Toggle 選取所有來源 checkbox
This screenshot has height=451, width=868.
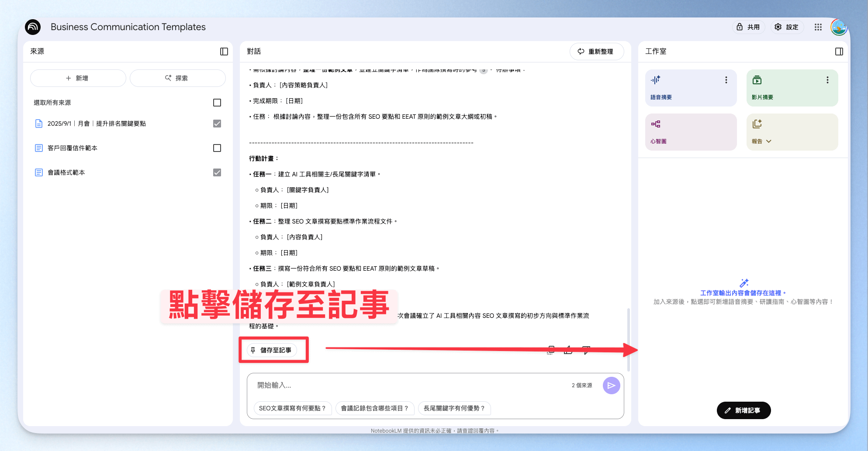coord(217,103)
